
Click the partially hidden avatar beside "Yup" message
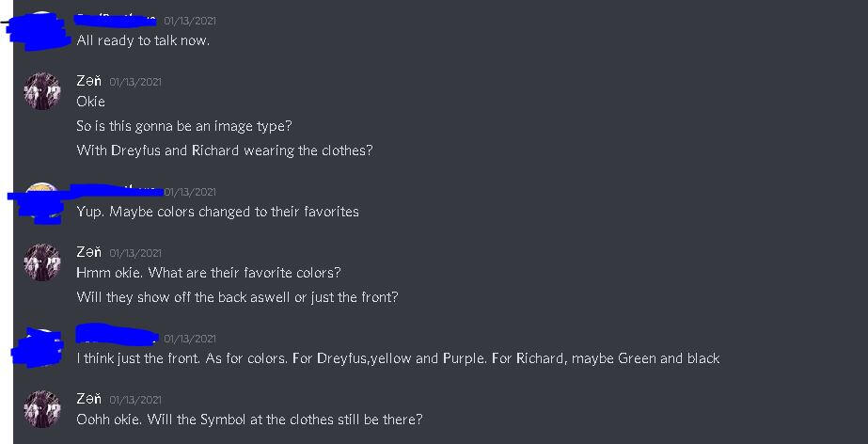click(x=41, y=201)
